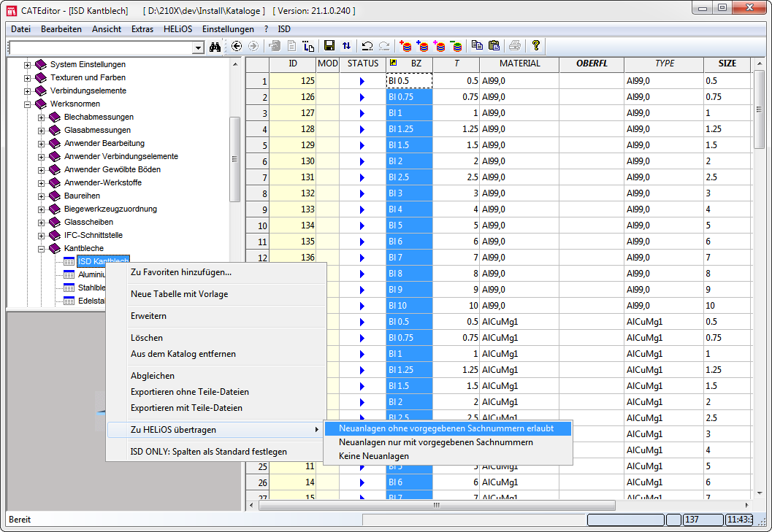Expand the Blechabmessungen tree node
The width and height of the screenshot is (772, 532).
click(42, 117)
